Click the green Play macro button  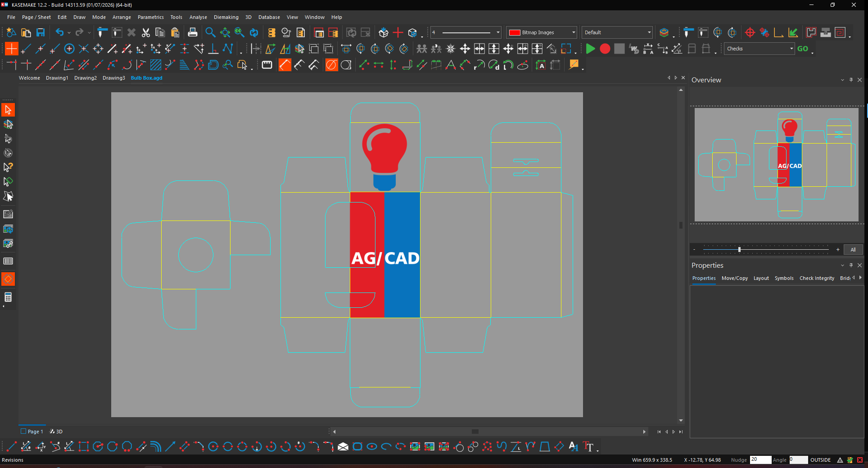coord(590,49)
